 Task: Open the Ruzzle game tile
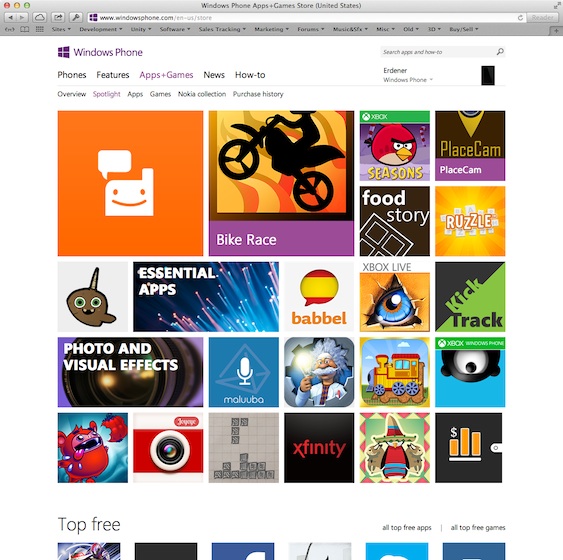pos(470,221)
